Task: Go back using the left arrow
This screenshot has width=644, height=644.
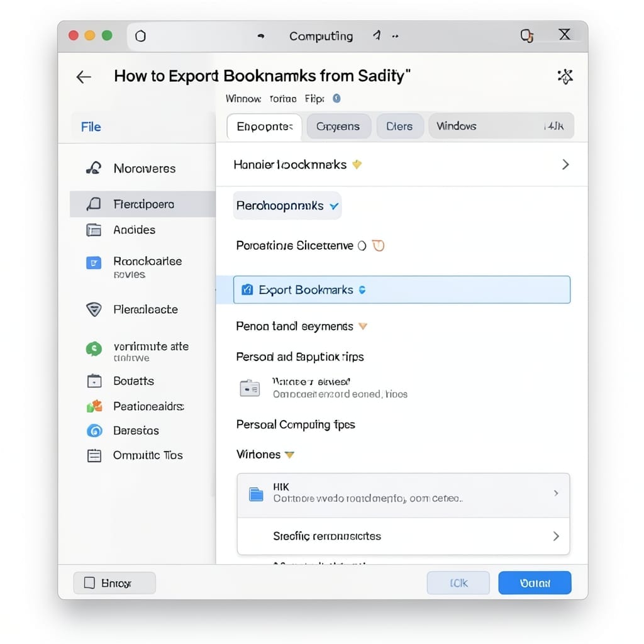Action: [84, 77]
